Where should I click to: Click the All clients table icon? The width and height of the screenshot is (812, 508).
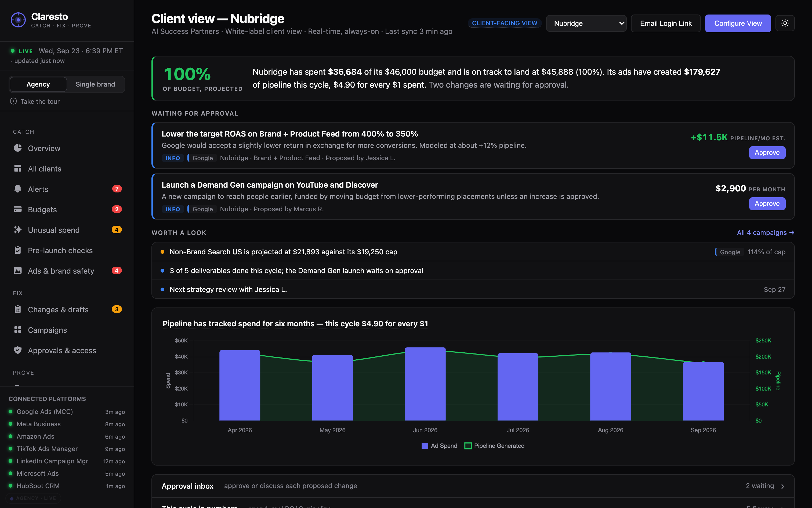coord(18,169)
